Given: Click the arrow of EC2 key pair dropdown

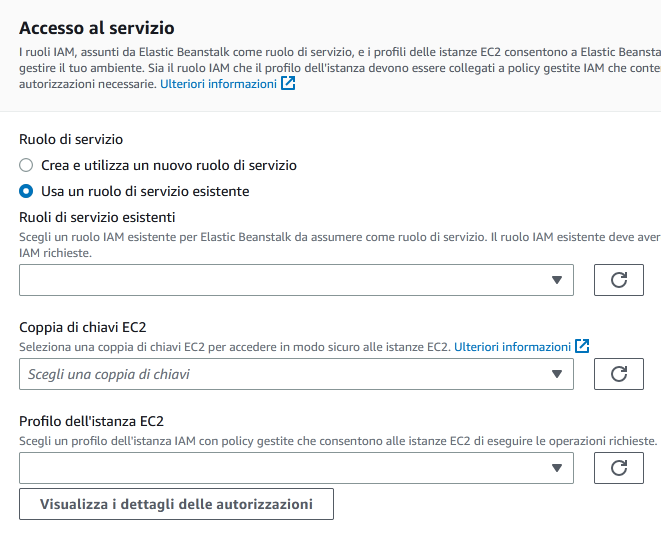Looking at the screenshot, I should [x=558, y=374].
